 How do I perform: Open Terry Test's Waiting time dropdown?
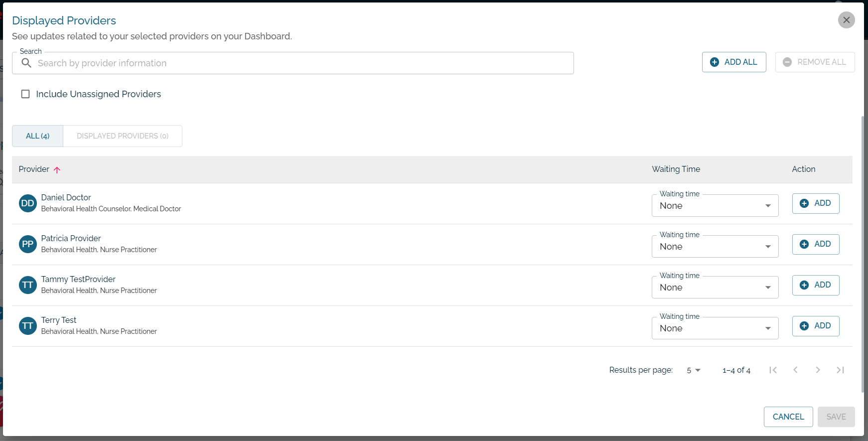[715, 328]
